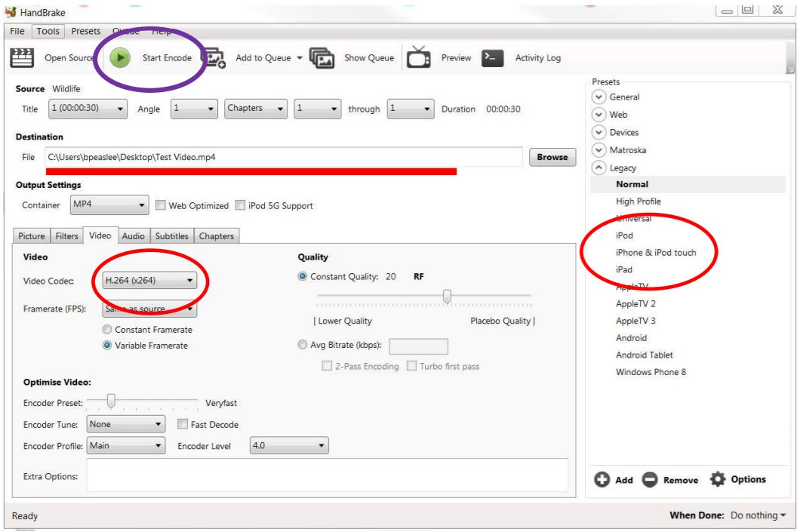Toggle the Turbo first pass checkbox

[x=412, y=366]
